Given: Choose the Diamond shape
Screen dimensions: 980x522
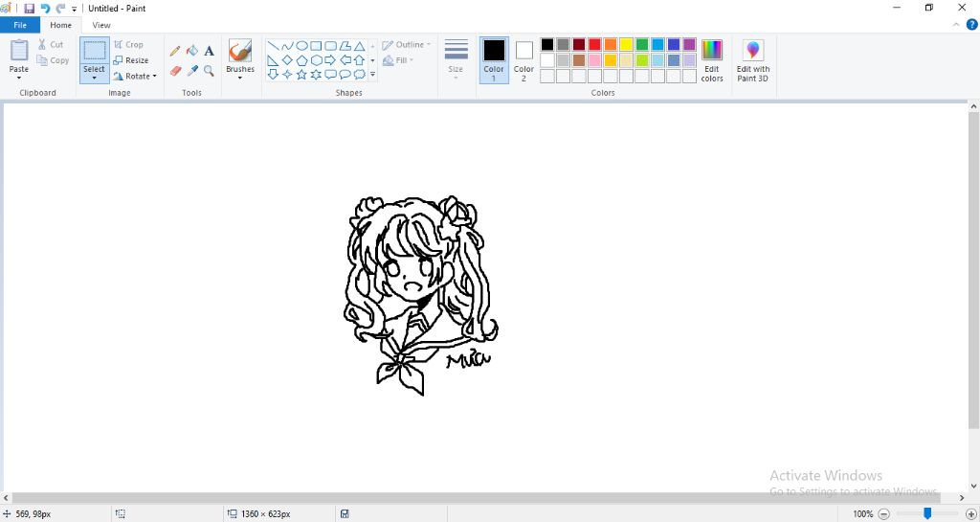Looking at the screenshot, I should 287,60.
